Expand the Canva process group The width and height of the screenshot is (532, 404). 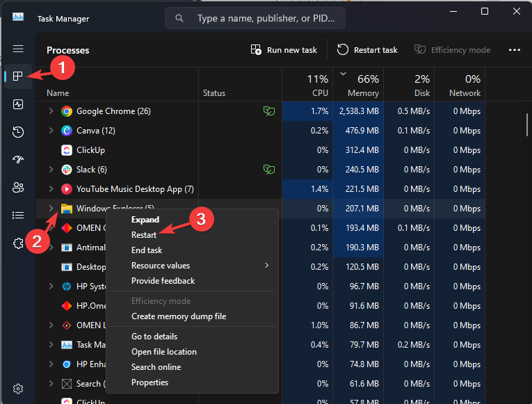click(x=51, y=131)
